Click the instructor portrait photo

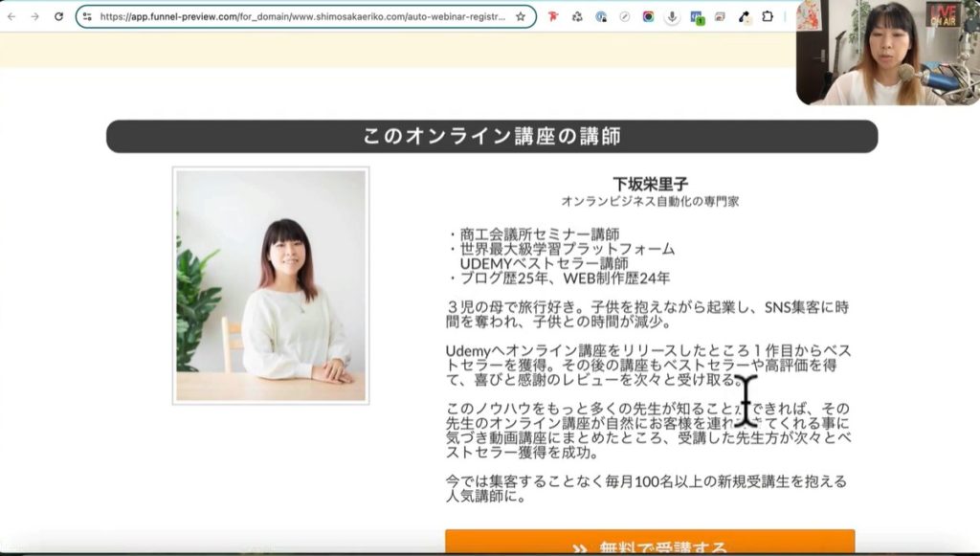(x=271, y=286)
